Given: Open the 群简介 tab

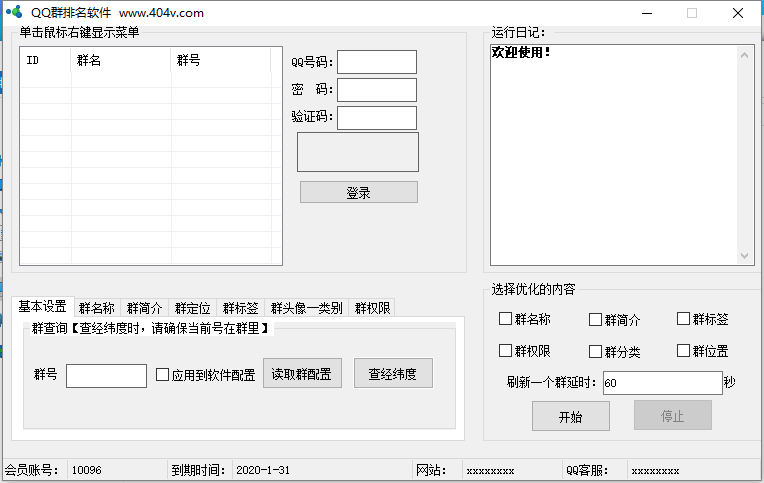Looking at the screenshot, I should (145, 308).
